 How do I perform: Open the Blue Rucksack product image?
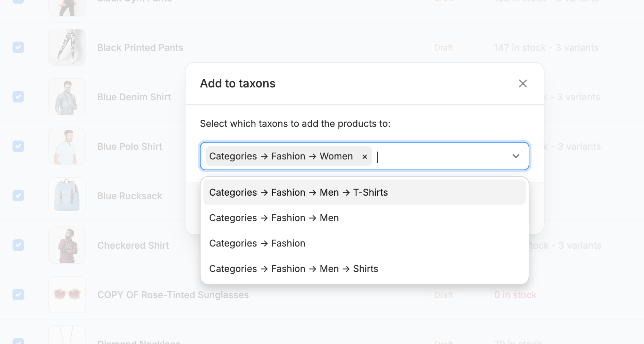point(67,196)
